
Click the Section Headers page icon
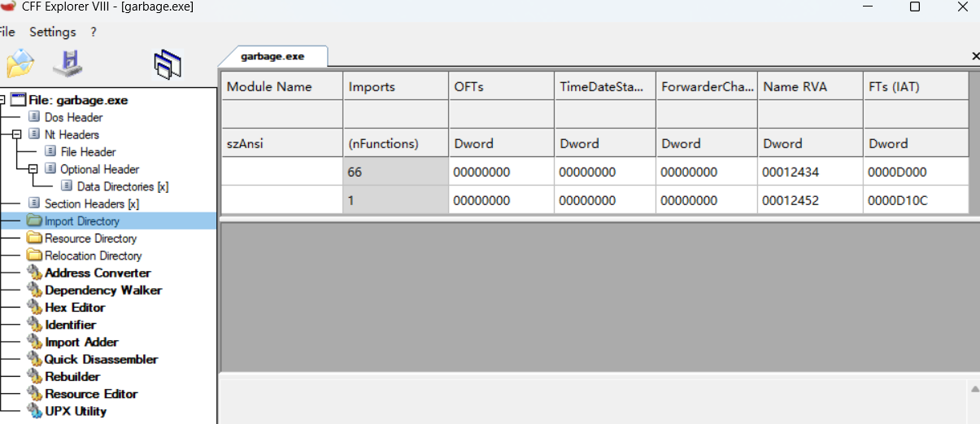pyautogui.click(x=34, y=203)
